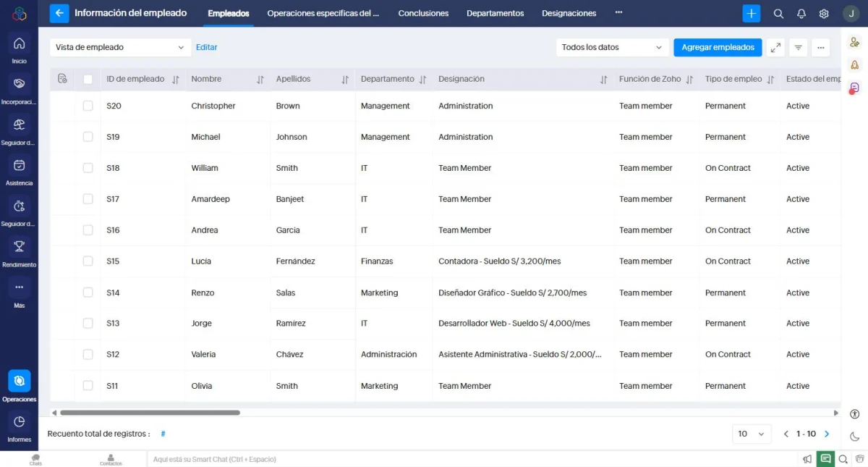Screen dimensions: 868x467
Task: Open the Incorporación sidebar module
Action: coord(20,90)
